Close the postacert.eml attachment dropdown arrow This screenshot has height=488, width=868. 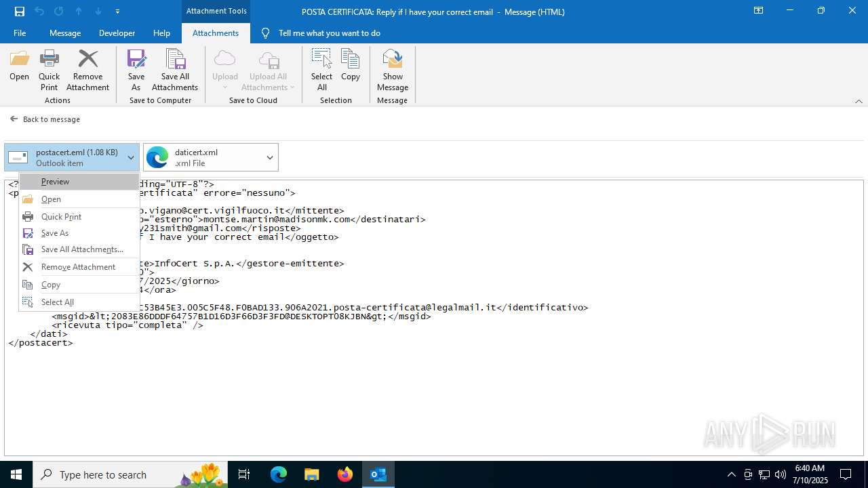click(x=131, y=157)
